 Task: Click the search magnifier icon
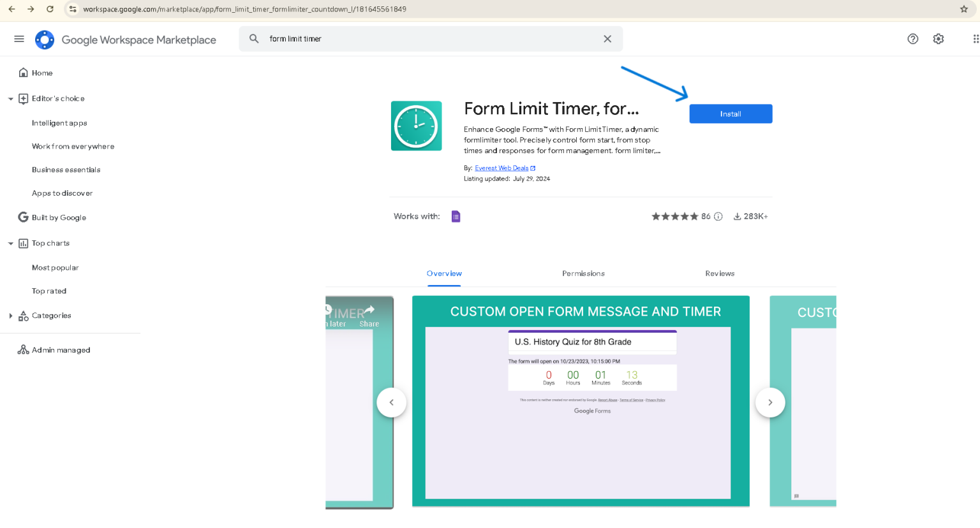(253, 38)
